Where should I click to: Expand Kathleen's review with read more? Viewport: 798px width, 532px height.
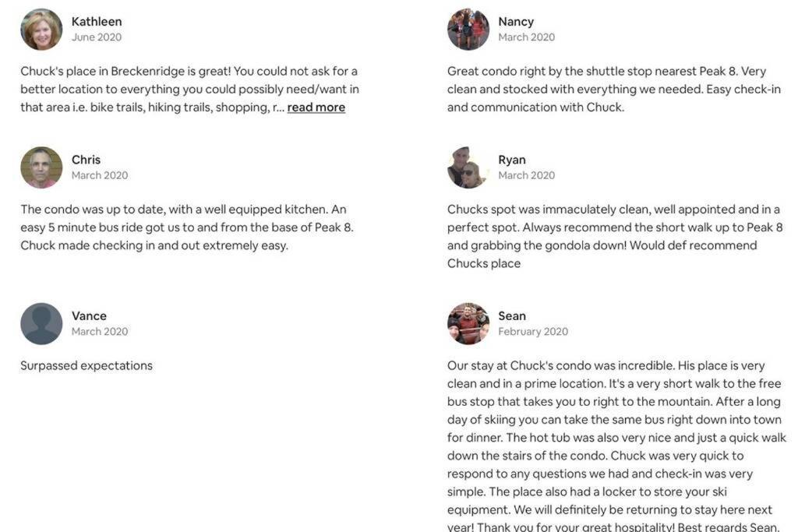(316, 107)
